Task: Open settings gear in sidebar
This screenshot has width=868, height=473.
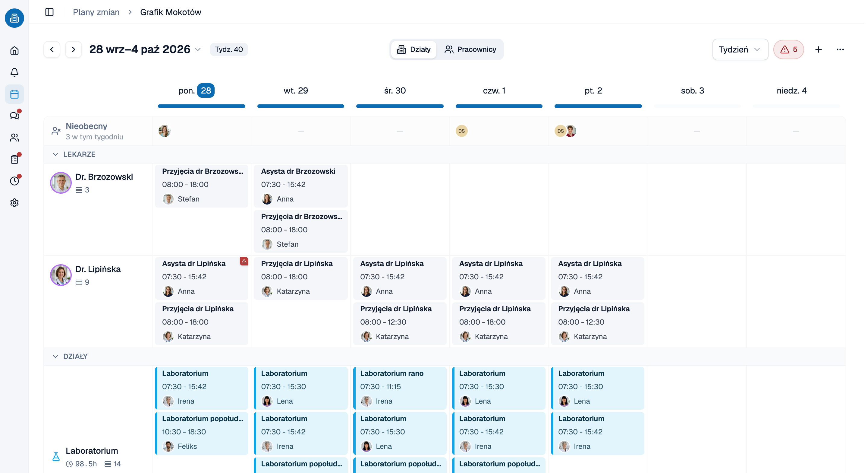Action: [14, 203]
